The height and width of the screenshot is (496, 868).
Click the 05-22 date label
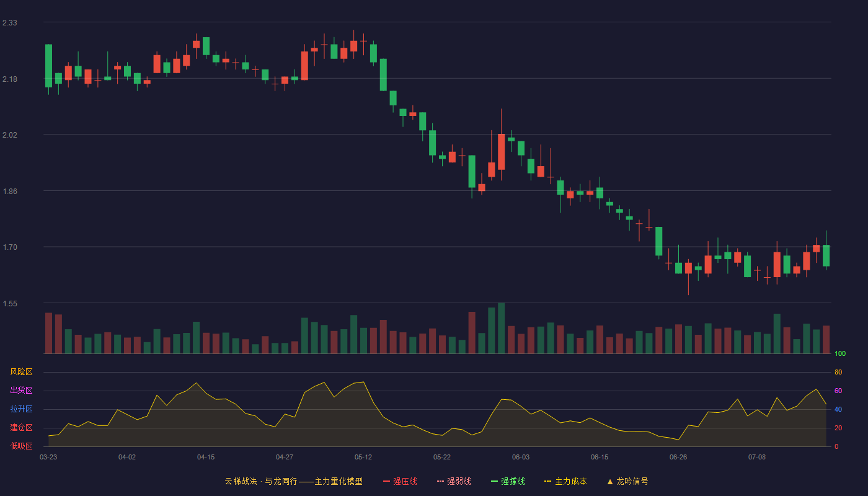click(x=442, y=457)
